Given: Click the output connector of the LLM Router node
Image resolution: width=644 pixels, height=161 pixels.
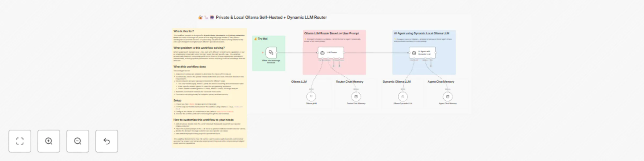Looking at the screenshot, I should tap(344, 53).
